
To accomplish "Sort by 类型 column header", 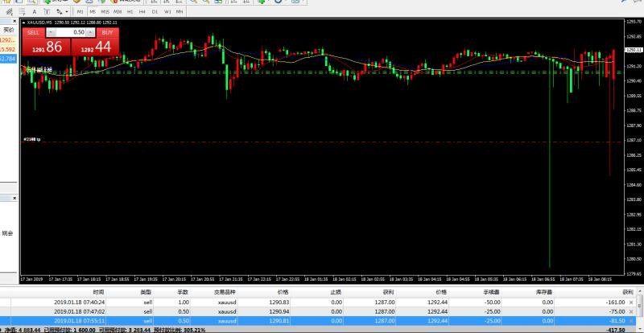I will click(146, 292).
